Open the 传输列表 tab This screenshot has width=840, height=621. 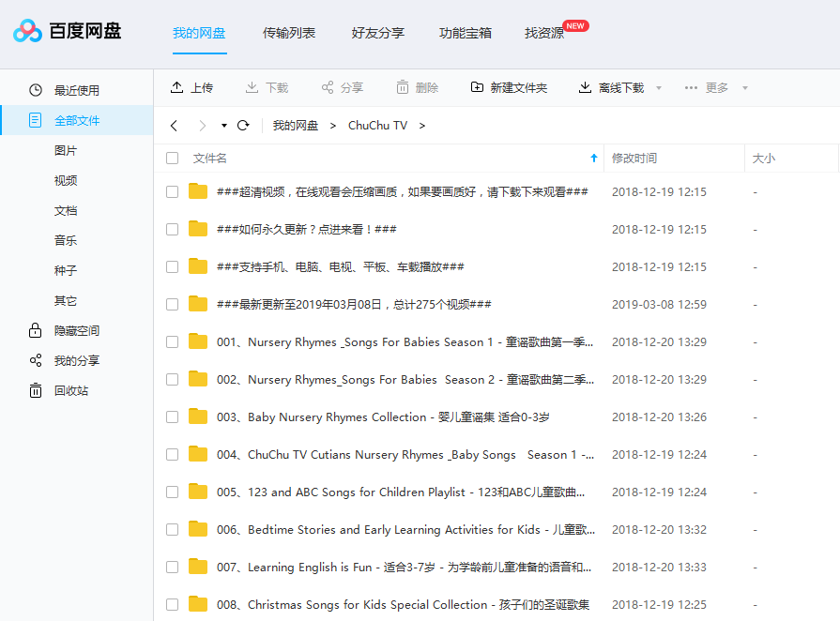[289, 33]
